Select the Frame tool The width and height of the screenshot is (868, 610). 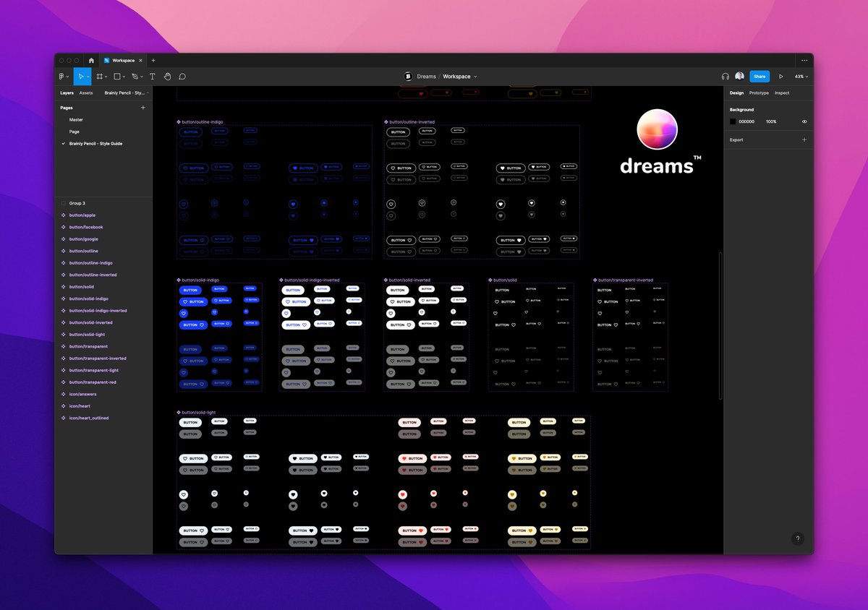coord(101,76)
